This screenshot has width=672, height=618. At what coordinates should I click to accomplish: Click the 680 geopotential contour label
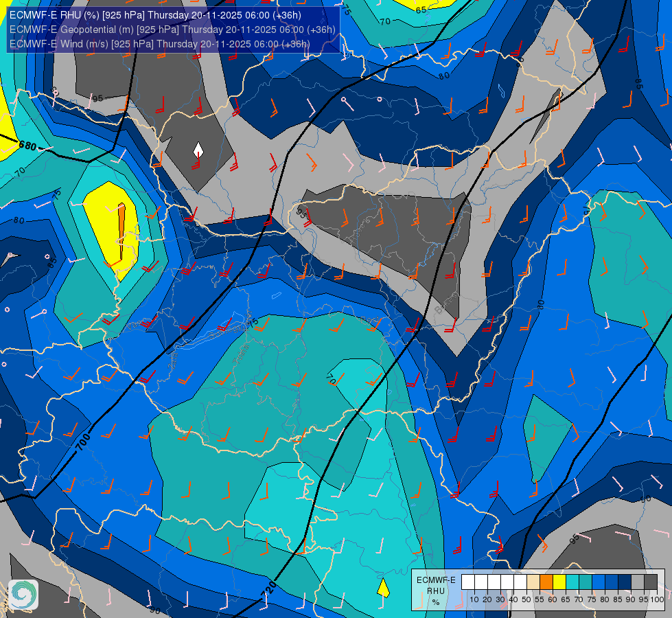click(x=28, y=146)
